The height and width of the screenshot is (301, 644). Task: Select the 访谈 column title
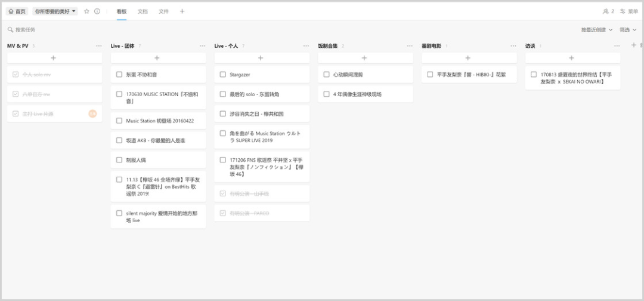[530, 46]
